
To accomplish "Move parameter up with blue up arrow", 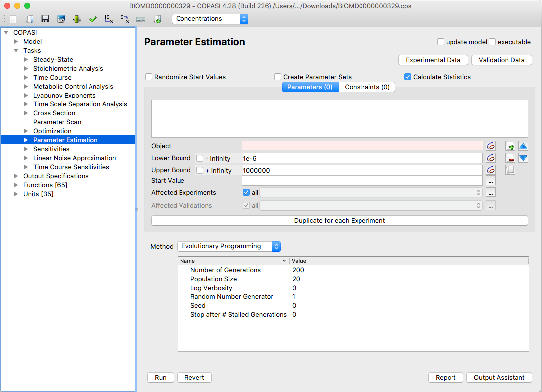I will [523, 146].
